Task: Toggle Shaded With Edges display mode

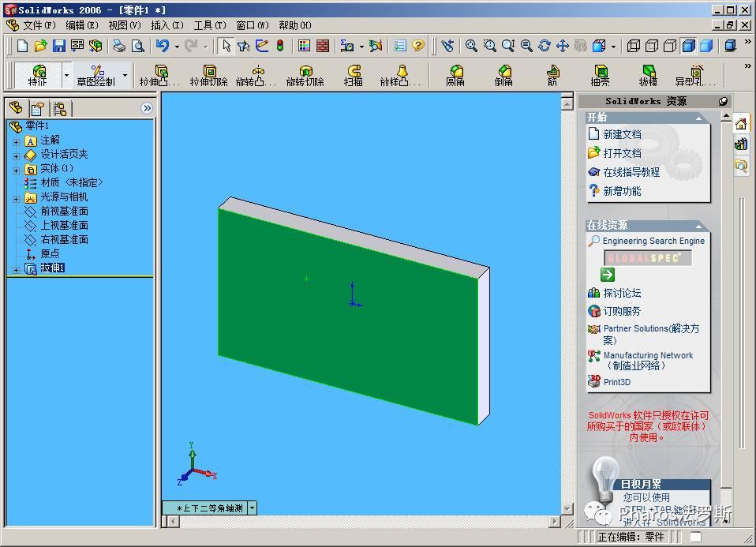Action: pyautogui.click(x=688, y=46)
